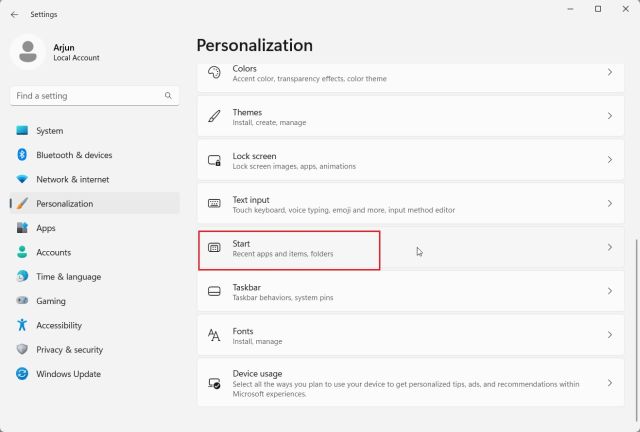This screenshot has width=640, height=432.
Task: Click the Gaming controller icon in sidebar
Action: 22,301
